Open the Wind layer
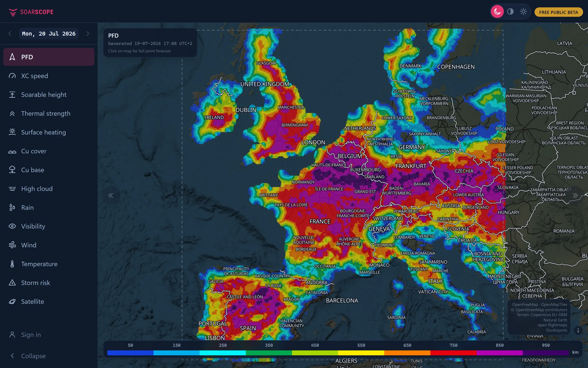This screenshot has width=588, height=368. [49, 245]
